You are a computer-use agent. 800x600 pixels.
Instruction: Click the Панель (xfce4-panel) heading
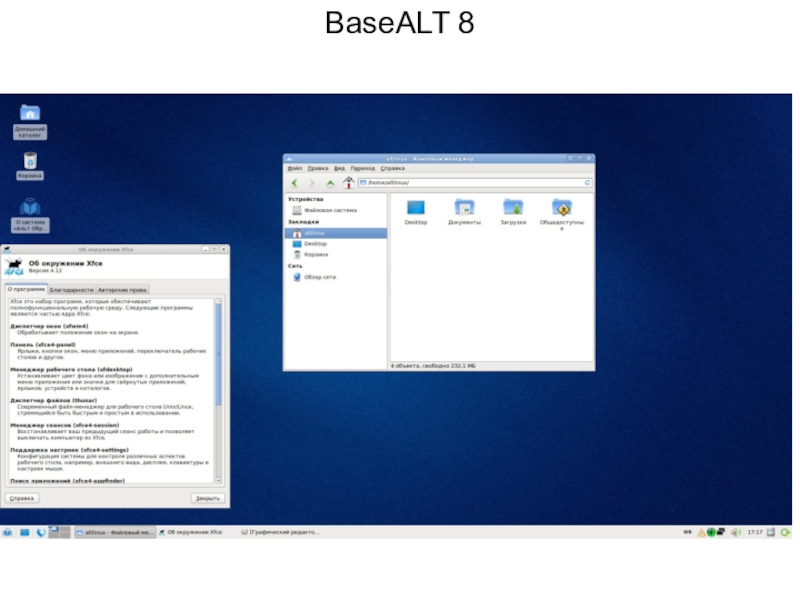(x=43, y=344)
